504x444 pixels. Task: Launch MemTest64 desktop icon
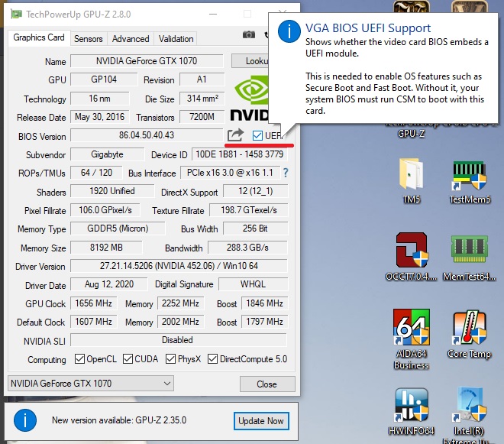pyautogui.click(x=470, y=258)
